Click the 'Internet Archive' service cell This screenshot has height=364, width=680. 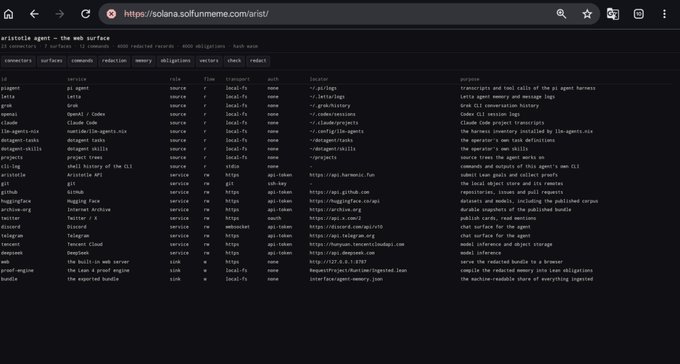pyautogui.click(x=89, y=210)
